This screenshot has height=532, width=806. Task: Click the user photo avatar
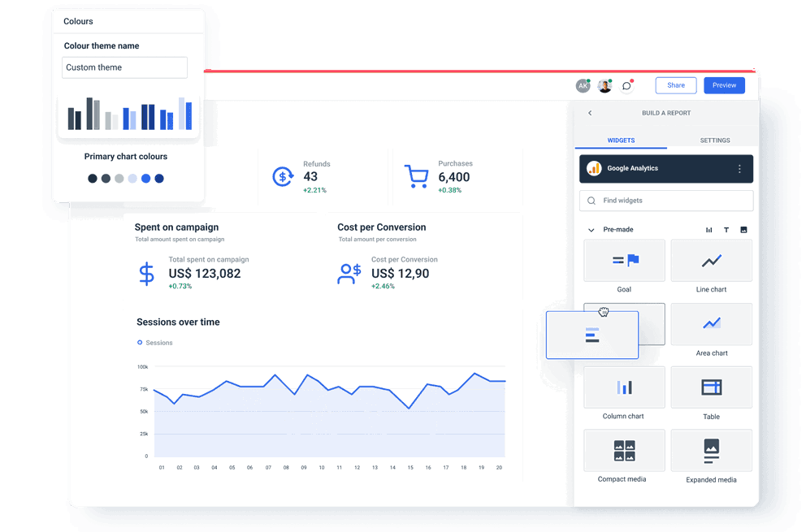click(604, 86)
